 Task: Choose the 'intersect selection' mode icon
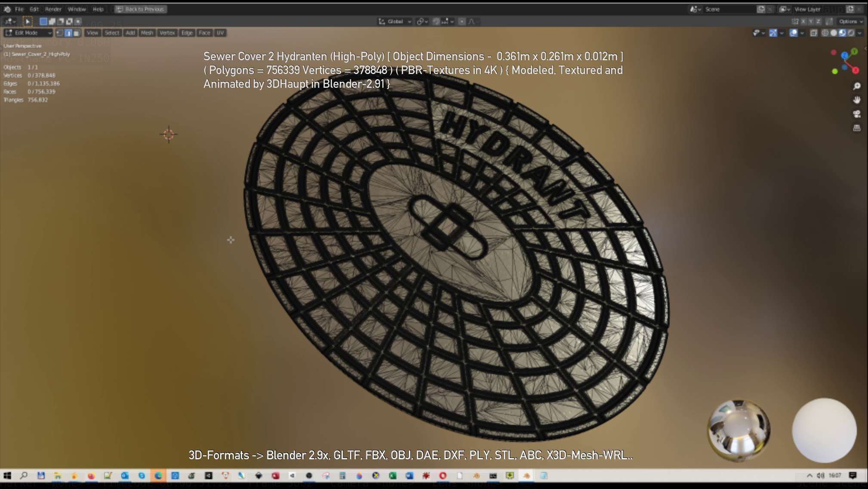78,21
